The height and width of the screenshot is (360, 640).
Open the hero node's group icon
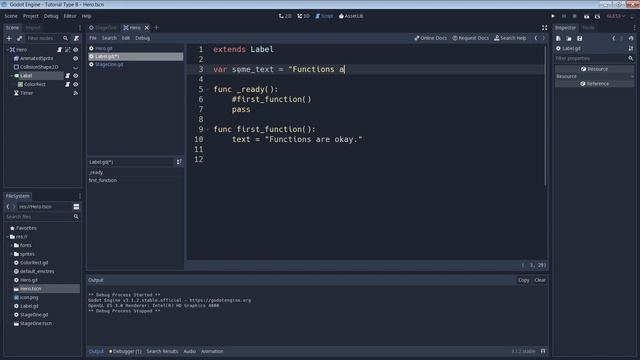point(67,49)
